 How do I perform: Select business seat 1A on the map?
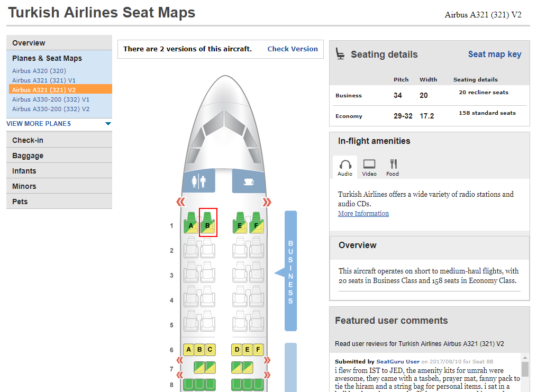point(191,223)
